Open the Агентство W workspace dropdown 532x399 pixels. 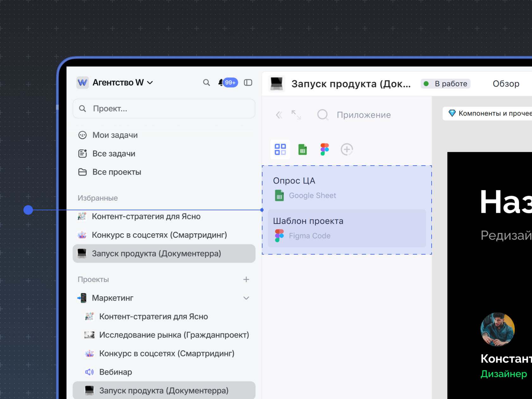(x=123, y=83)
